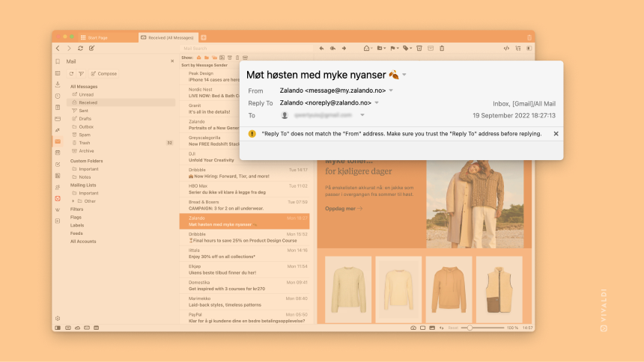Image resolution: width=644 pixels, height=362 pixels.
Task: Open the dropdown next to the email subject
Action: coord(404,75)
